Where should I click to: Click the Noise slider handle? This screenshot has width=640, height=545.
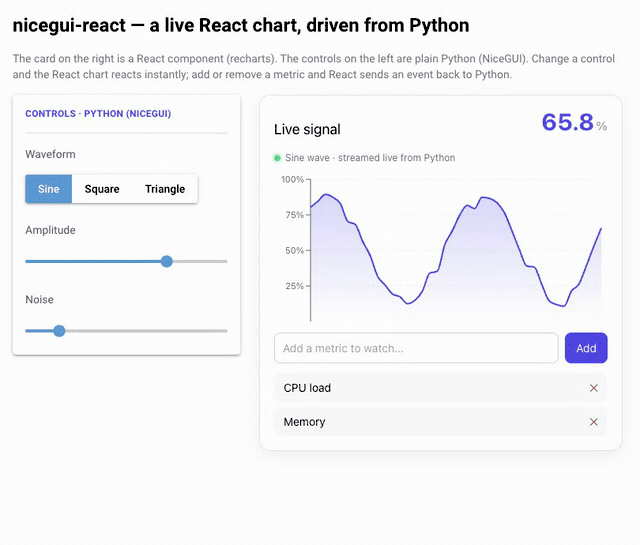[59, 331]
